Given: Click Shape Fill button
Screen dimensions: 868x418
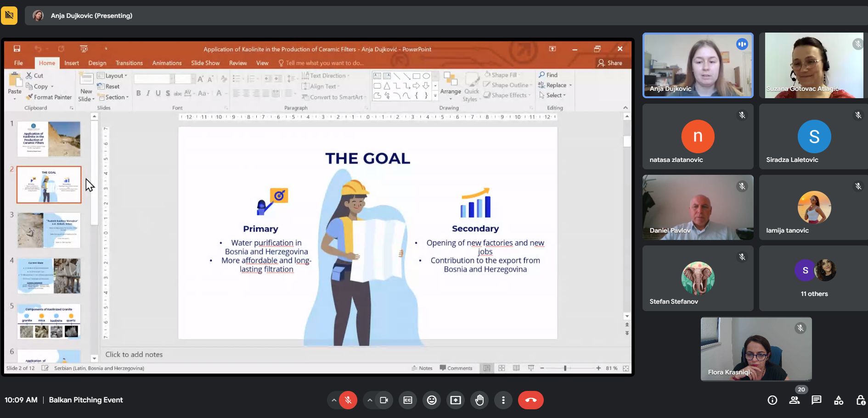Looking at the screenshot, I should (502, 75).
